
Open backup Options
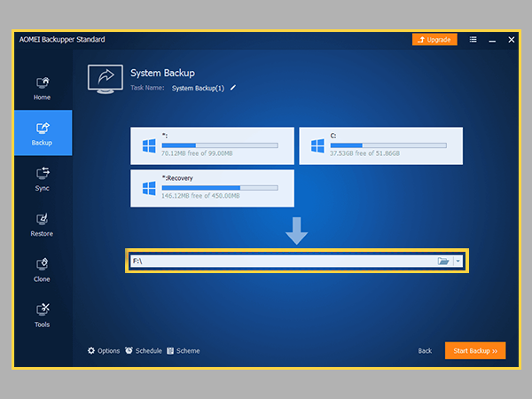point(104,350)
